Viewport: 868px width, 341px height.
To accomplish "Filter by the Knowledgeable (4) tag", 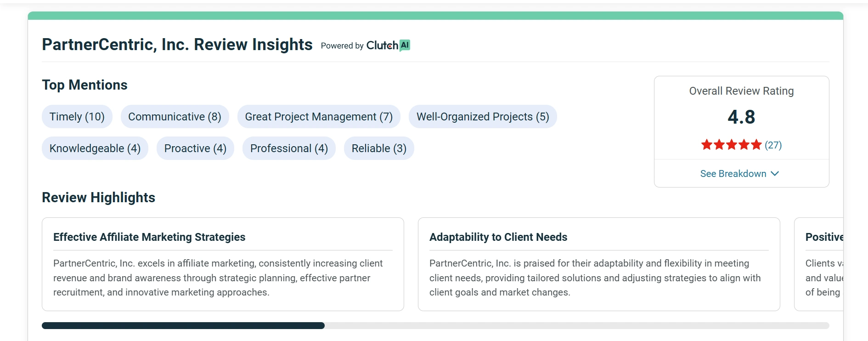I will (x=95, y=148).
